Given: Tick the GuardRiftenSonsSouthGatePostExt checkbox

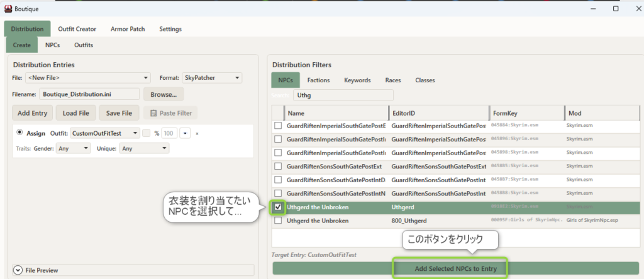Looking at the screenshot, I should 278,166.
